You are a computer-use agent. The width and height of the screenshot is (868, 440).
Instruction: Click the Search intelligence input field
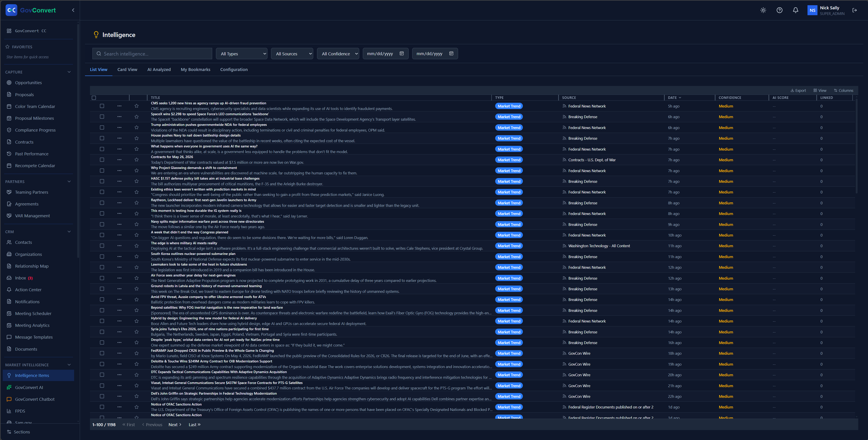[152, 54]
